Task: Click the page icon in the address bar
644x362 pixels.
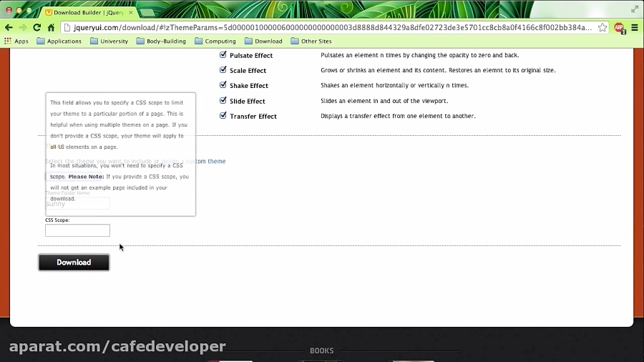Action: click(x=67, y=27)
